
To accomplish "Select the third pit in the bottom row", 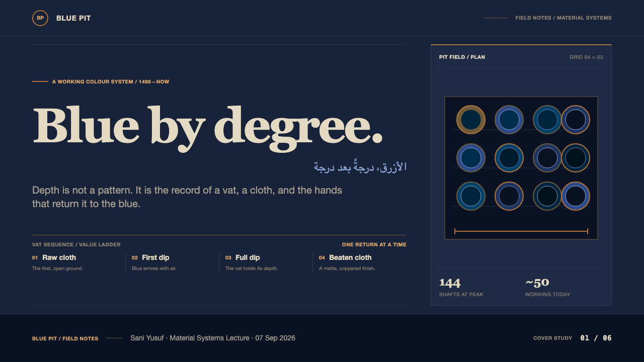I will (x=547, y=196).
